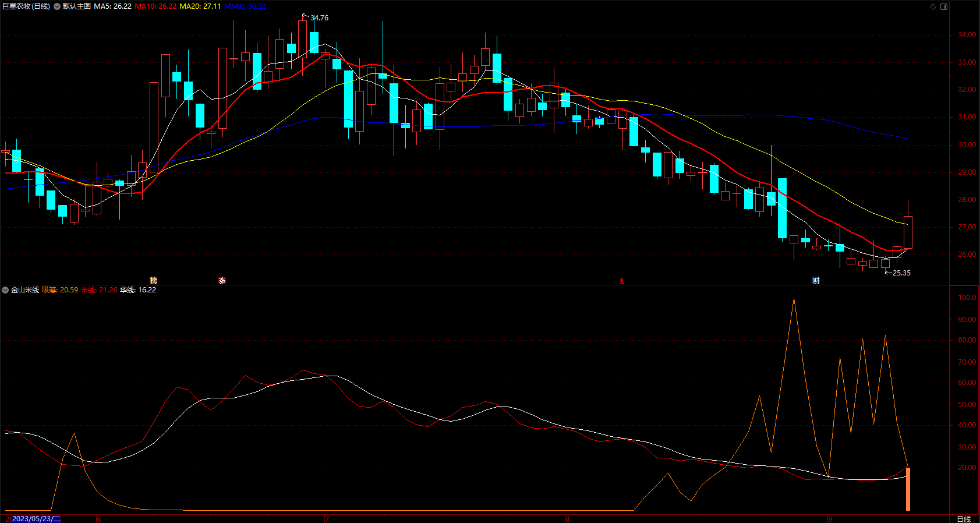This screenshot has width=980, height=523.
Task: Click the 80.00 indicator axis label
Action: pyautogui.click(x=967, y=340)
